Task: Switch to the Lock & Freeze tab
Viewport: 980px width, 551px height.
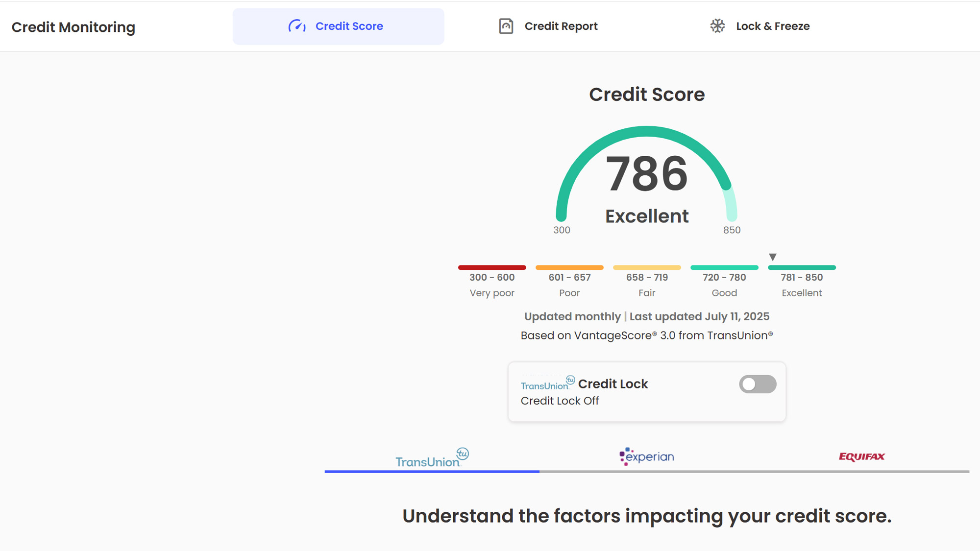Action: tap(772, 26)
